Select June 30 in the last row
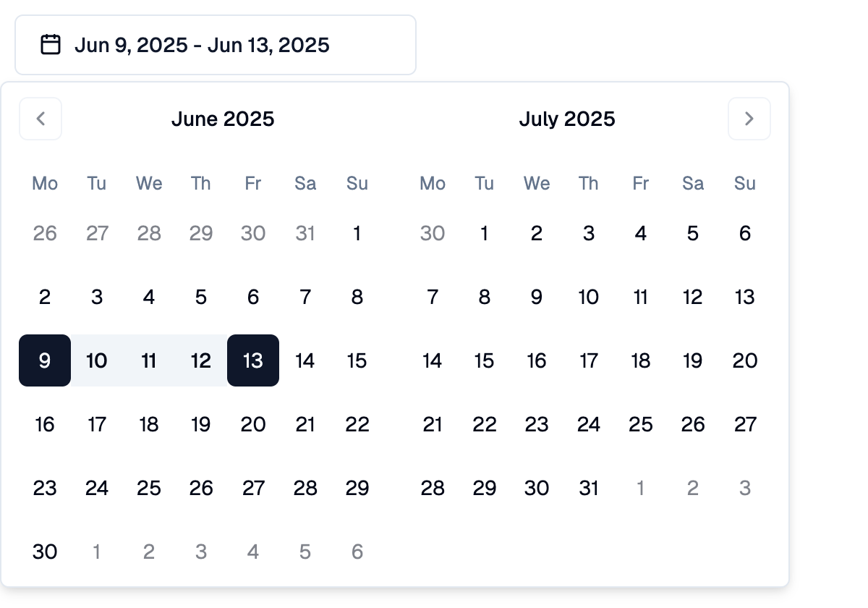 [x=45, y=552]
